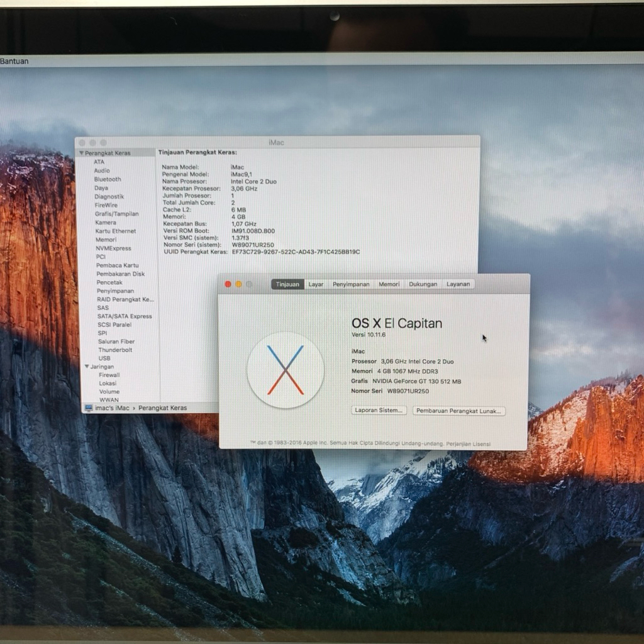Select ATA in the hardware sidebar
644x644 pixels.
99,162
